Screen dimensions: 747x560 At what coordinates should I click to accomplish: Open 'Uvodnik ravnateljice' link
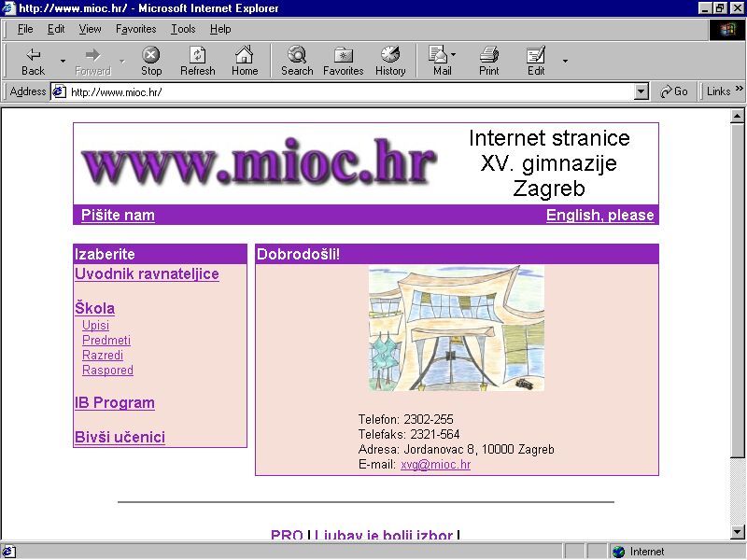pos(147,273)
